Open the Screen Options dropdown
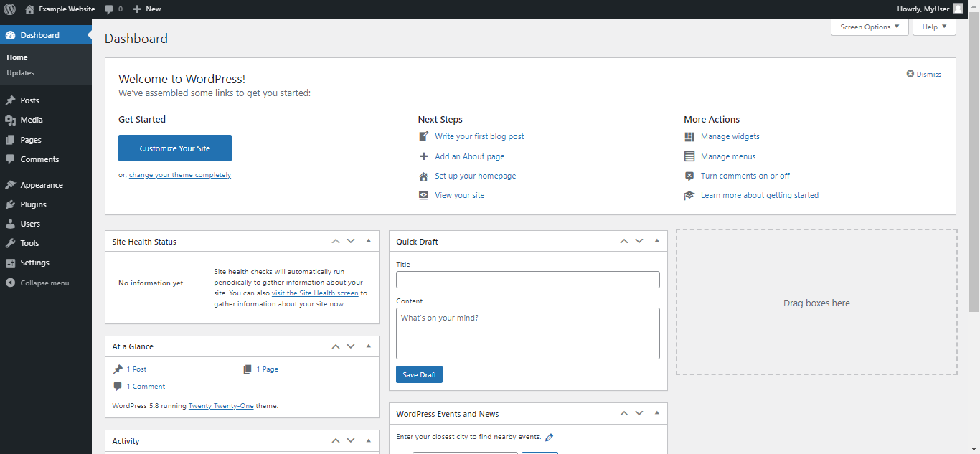Viewport: 980px width, 454px height. click(869, 27)
